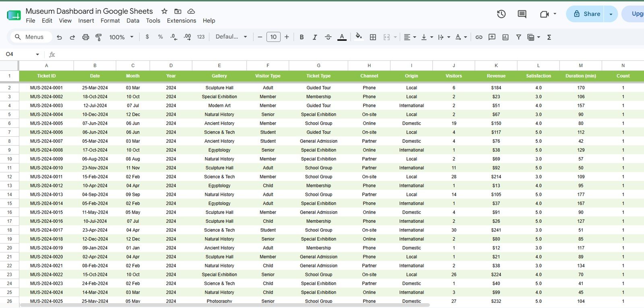Select the Paint format tool
The width and height of the screenshot is (644, 308).
[99, 37]
